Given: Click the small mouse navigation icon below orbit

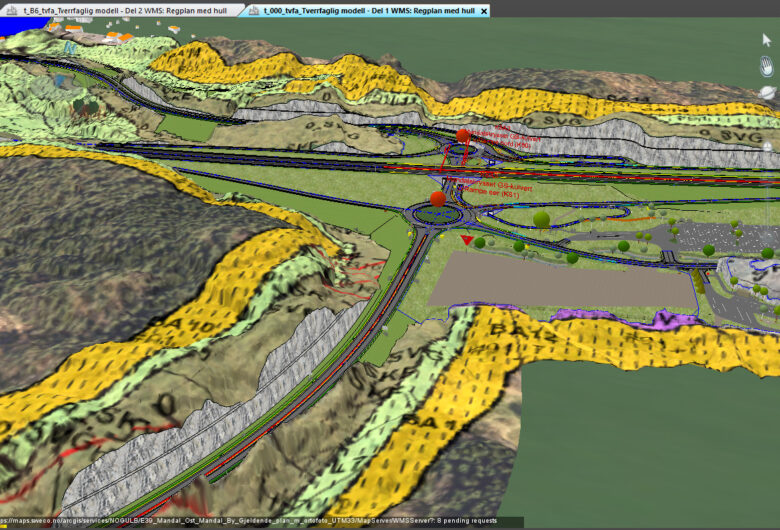Looking at the screenshot, I should click(x=768, y=147).
